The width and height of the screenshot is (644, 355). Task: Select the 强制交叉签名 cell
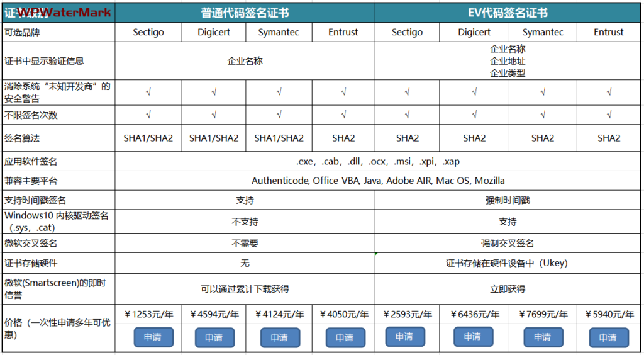(x=508, y=243)
